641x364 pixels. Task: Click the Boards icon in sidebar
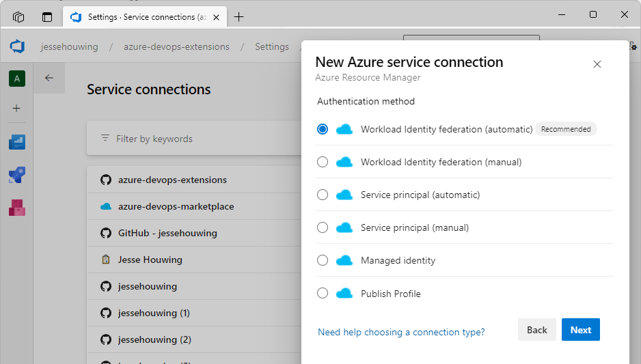click(x=16, y=142)
